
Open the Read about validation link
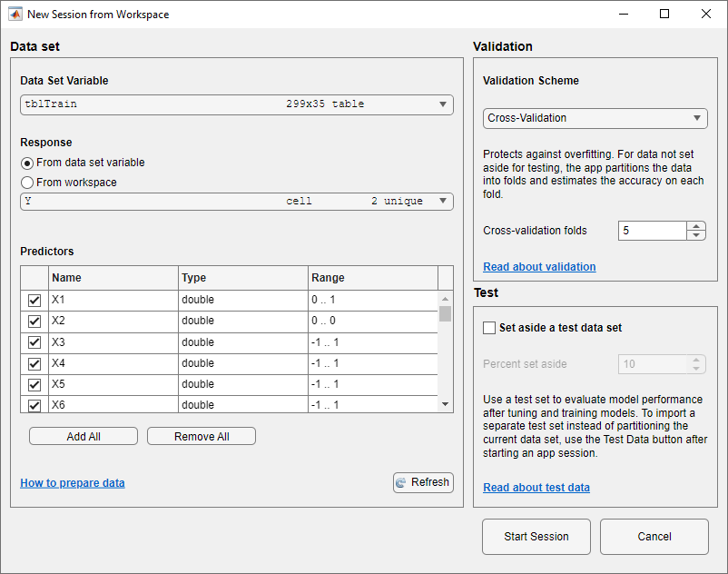click(539, 266)
